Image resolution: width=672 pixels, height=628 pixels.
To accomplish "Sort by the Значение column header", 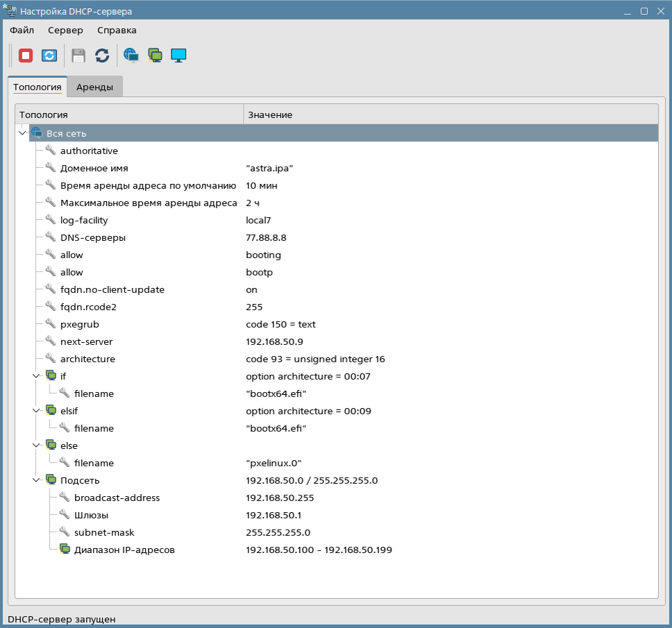I will pyautogui.click(x=451, y=114).
